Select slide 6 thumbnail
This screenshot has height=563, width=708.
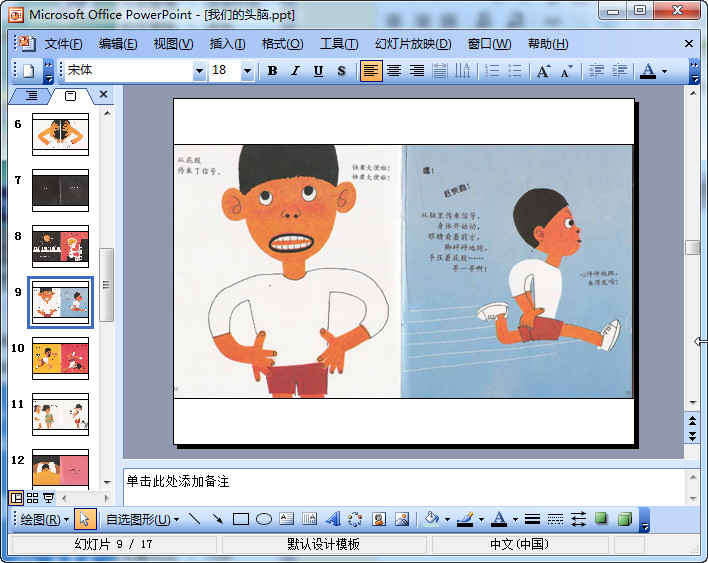point(61,135)
